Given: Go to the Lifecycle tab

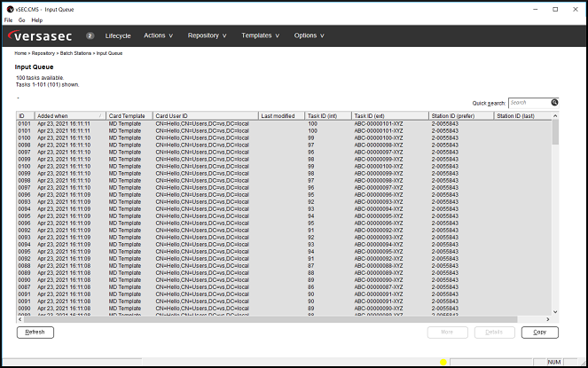Looking at the screenshot, I should coord(118,35).
